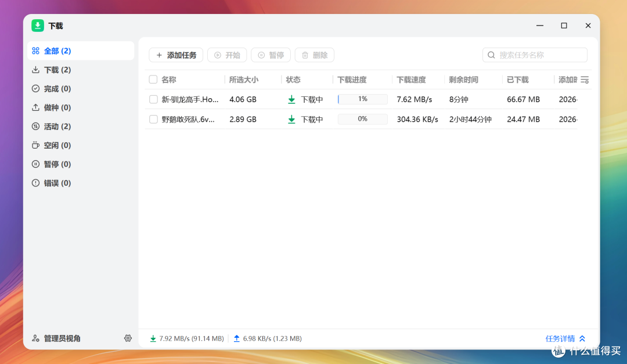Click the blue upload speed arrow icon
Viewport: 627px width, 364px height.
tap(237, 338)
